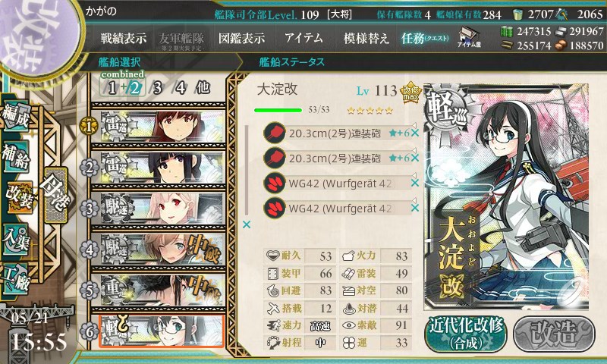This screenshot has width=607, height=364.
Task: Open the 工廠 factory sidebar icon
Action: pos(16,278)
